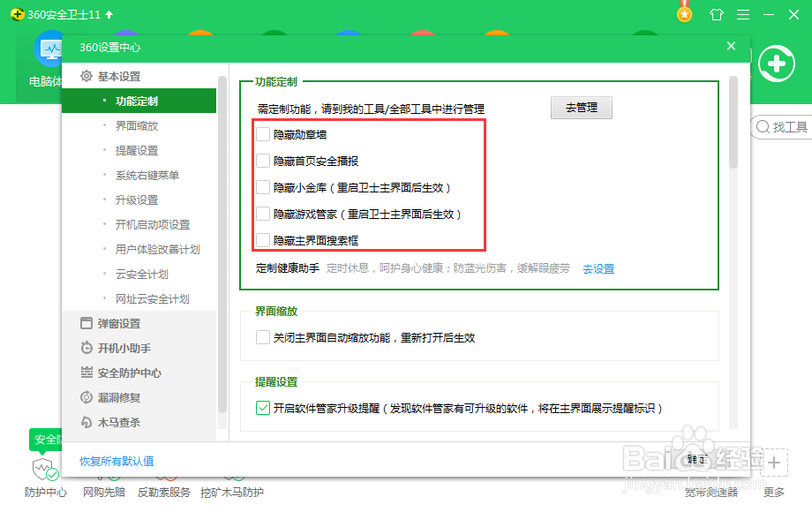This screenshot has width=812, height=512.
Task: Click the green plus circle icon
Action: (x=777, y=64)
